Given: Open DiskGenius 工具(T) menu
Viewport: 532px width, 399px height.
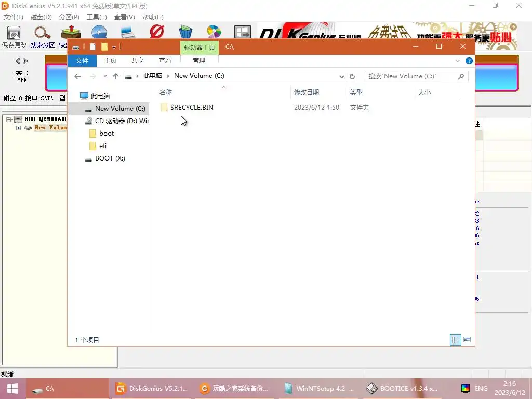Looking at the screenshot, I should 97,17.
